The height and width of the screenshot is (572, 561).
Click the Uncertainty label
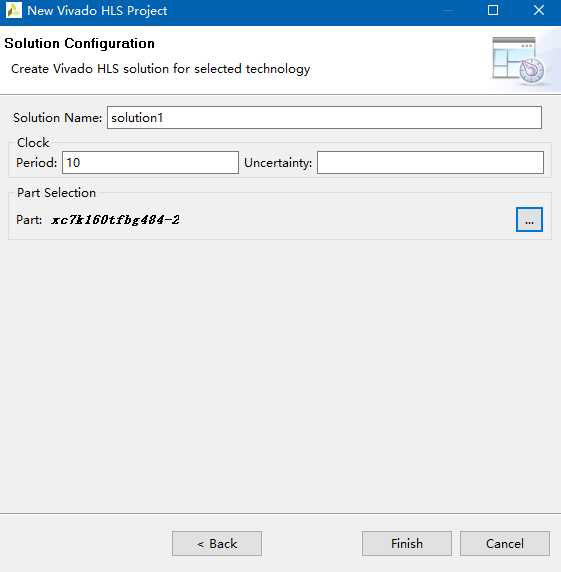pyautogui.click(x=278, y=163)
